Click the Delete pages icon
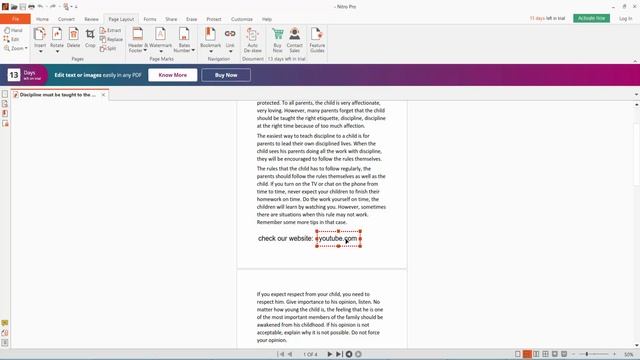Screen dimensions: 640x360 coord(73,34)
